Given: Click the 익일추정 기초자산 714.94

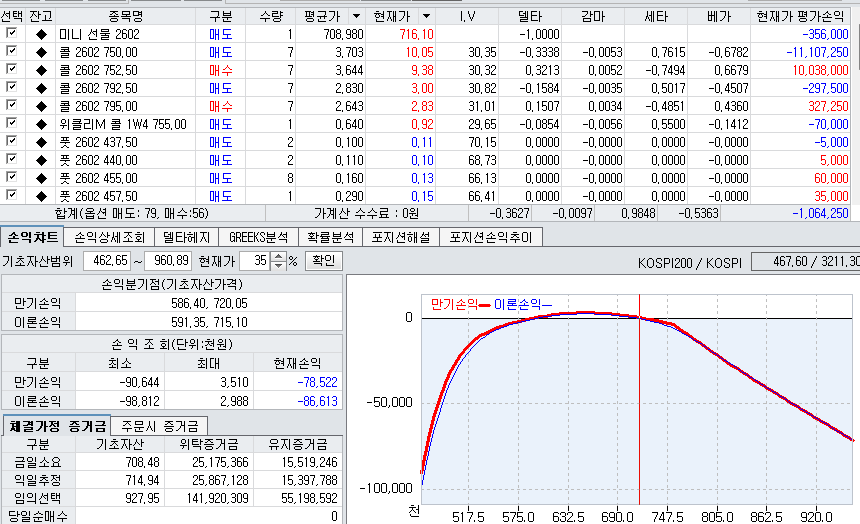Looking at the screenshot, I should (x=142, y=481).
